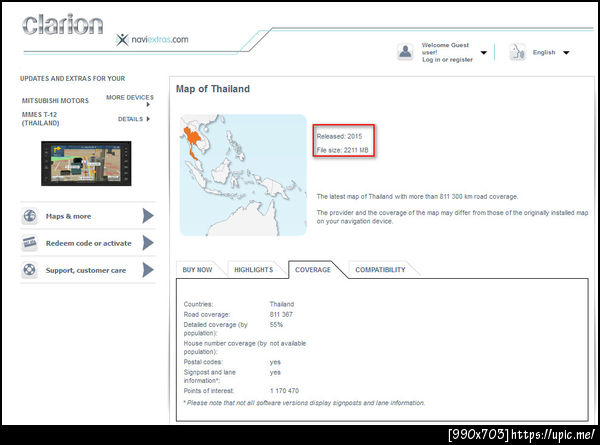
Task: Click the Released: 2015 text
Action: (339, 136)
